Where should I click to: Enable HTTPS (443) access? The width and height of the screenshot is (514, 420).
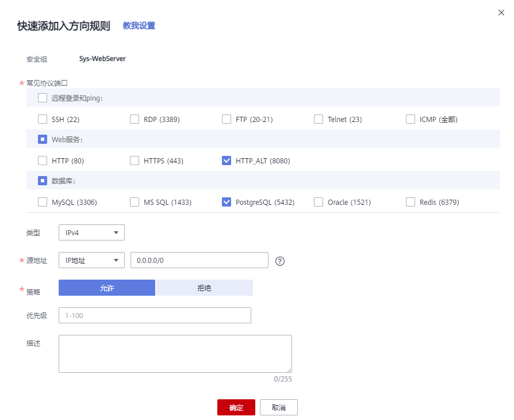pos(135,161)
